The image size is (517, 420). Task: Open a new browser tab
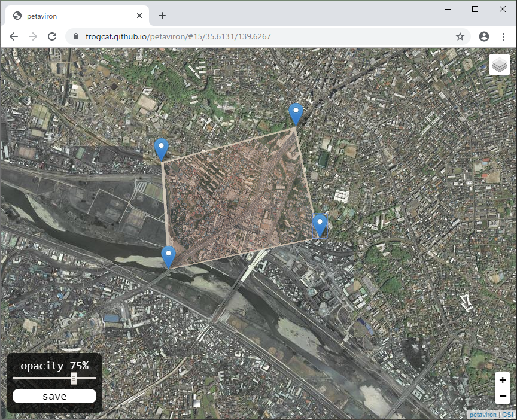162,16
